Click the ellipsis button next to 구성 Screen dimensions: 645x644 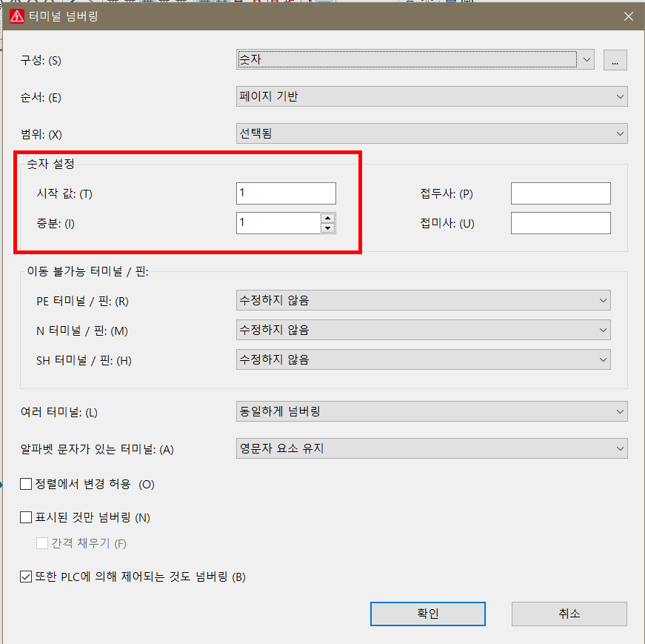tap(615, 60)
